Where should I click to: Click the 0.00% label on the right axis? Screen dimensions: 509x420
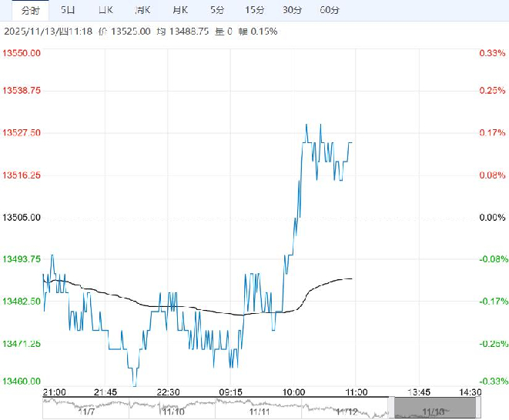coord(491,218)
